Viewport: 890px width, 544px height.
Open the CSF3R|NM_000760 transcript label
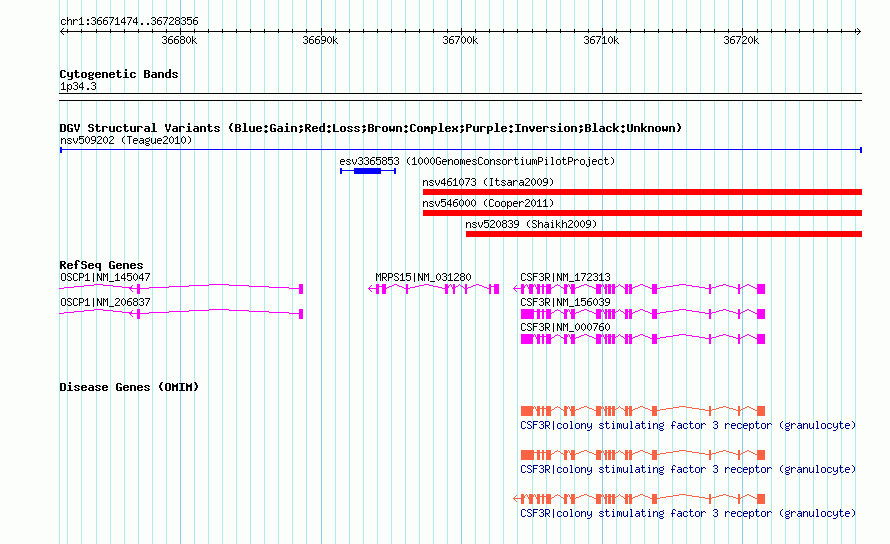point(565,328)
